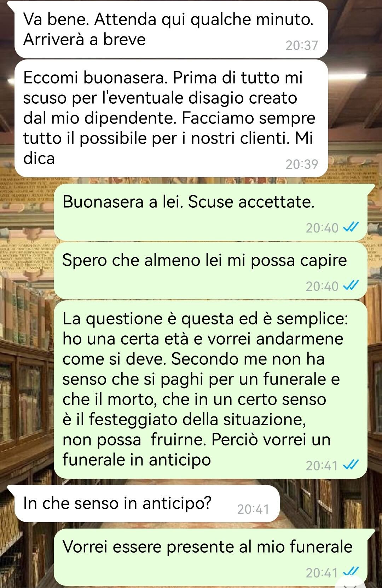The height and width of the screenshot is (588, 382).
Task: Tap blue read ticks on 'Scuse accettate' message
Action: 352,227
